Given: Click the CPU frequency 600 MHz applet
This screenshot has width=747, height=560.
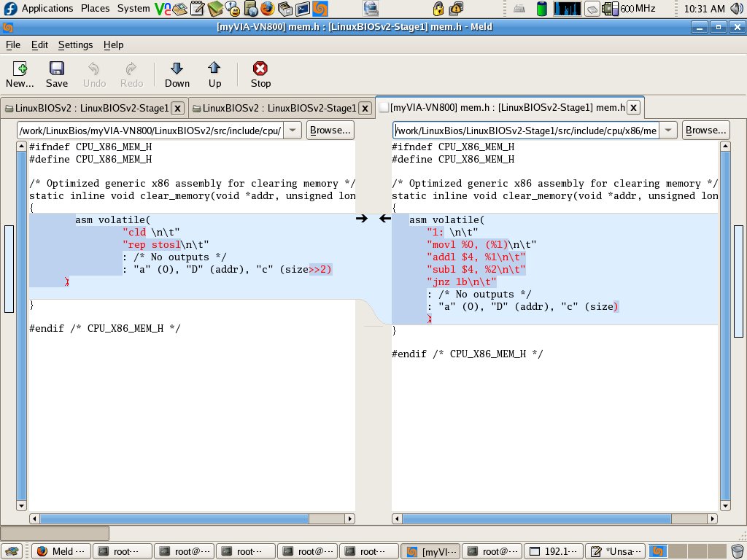Looking at the screenshot, I should point(629,9).
